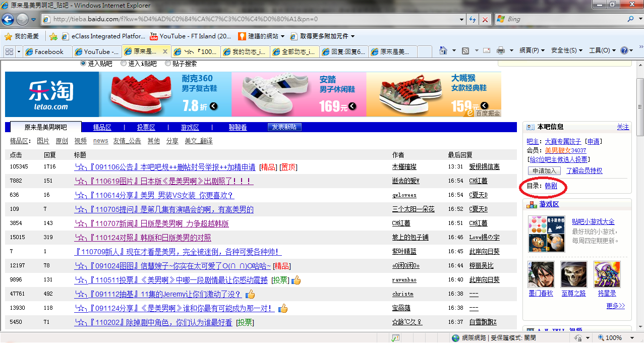
Task: Open eClass Integrated Platform favorite link
Action: point(103,36)
